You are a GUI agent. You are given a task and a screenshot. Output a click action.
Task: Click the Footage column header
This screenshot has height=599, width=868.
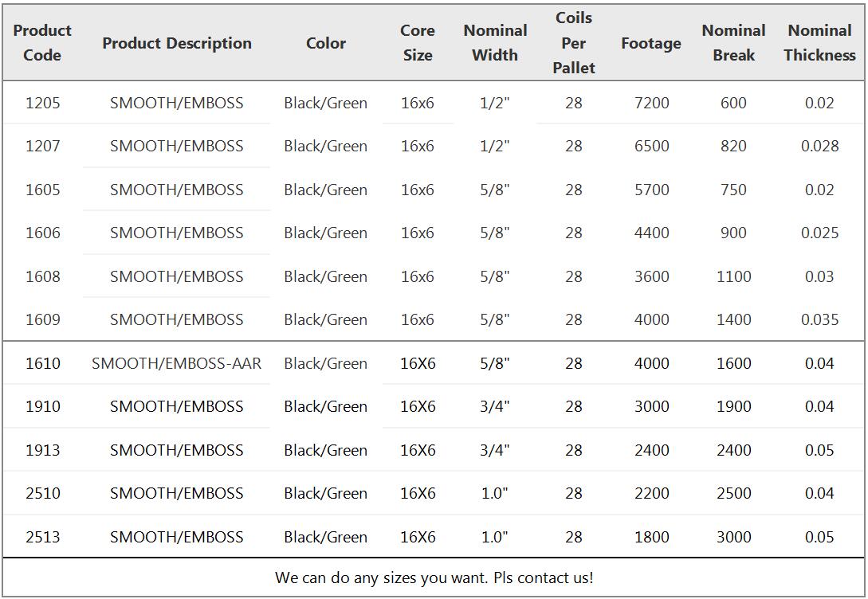(x=651, y=43)
